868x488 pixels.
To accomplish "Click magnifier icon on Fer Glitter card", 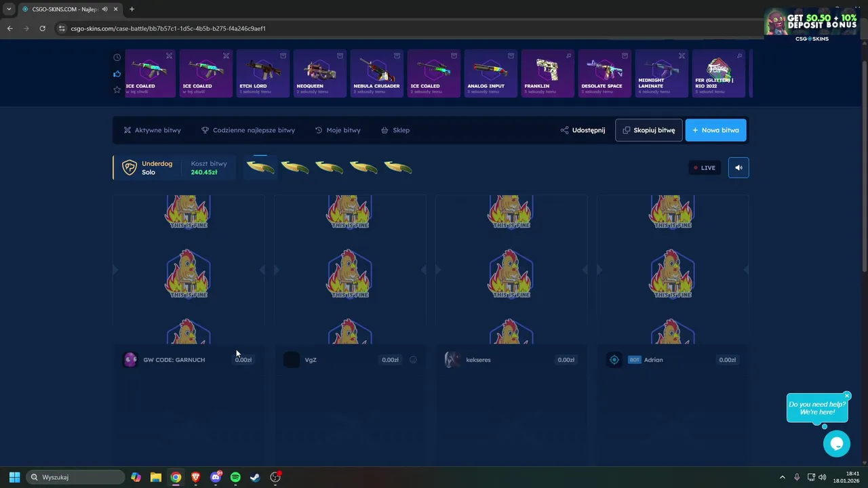I will (739, 56).
